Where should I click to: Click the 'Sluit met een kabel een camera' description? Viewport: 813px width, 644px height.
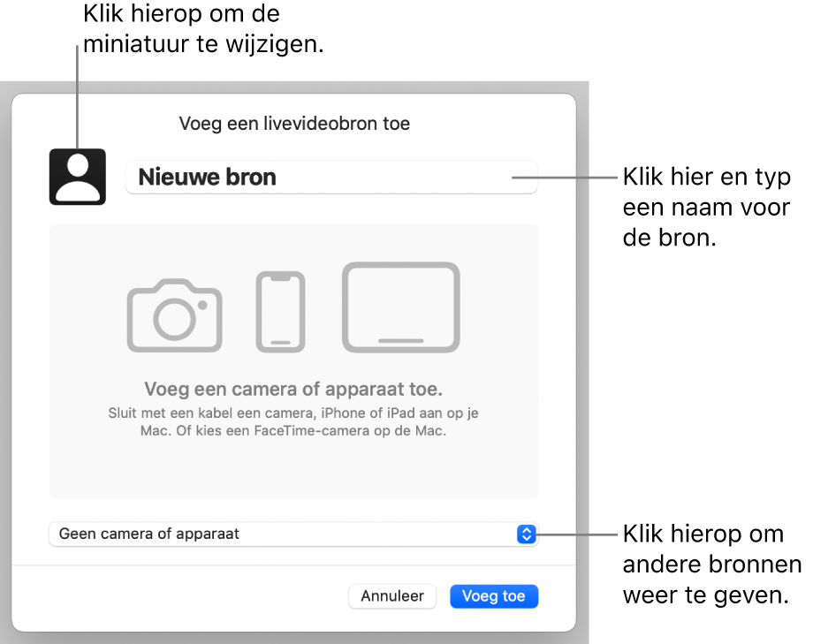(x=293, y=421)
